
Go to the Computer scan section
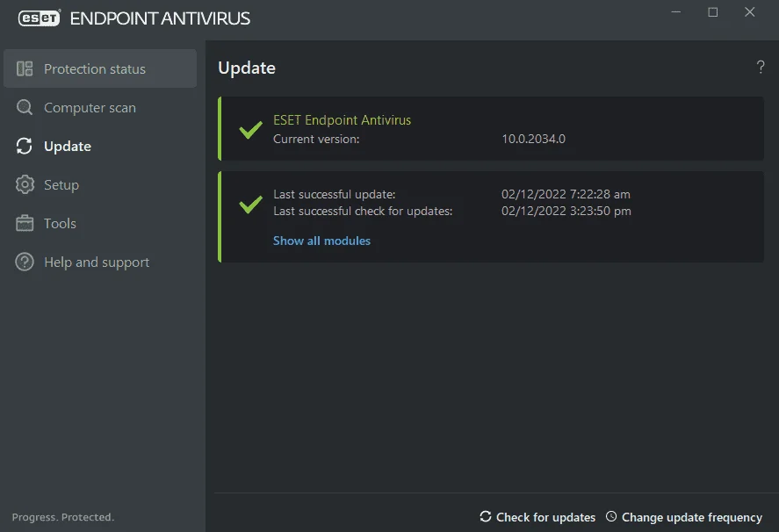(100, 107)
